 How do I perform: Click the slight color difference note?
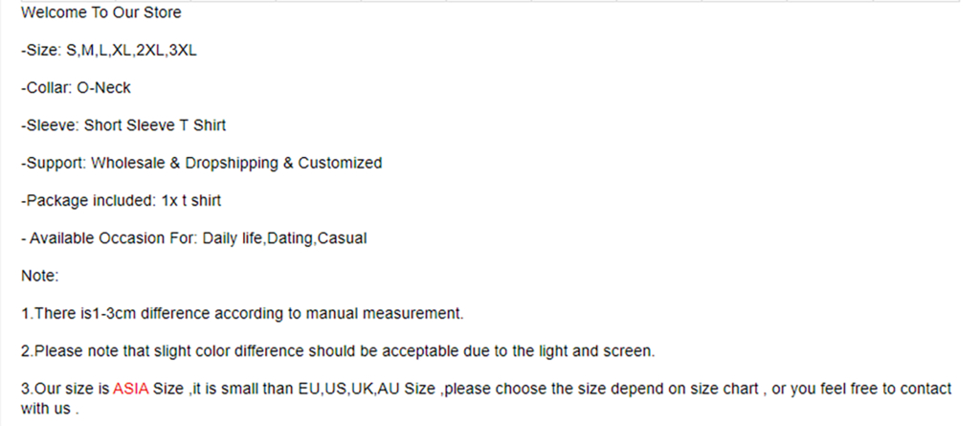point(338,351)
